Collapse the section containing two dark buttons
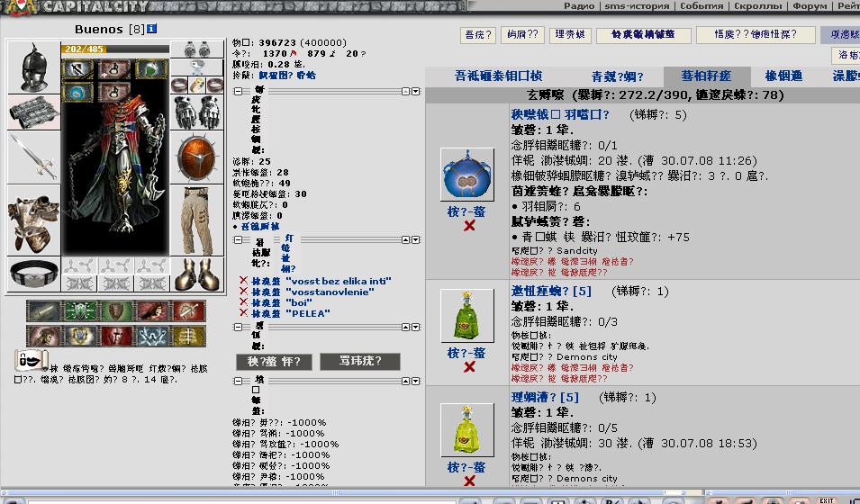The height and width of the screenshot is (504, 860). [x=238, y=327]
